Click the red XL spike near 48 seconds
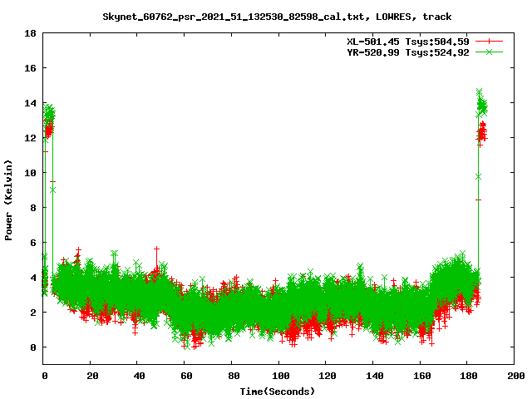 tap(156, 258)
